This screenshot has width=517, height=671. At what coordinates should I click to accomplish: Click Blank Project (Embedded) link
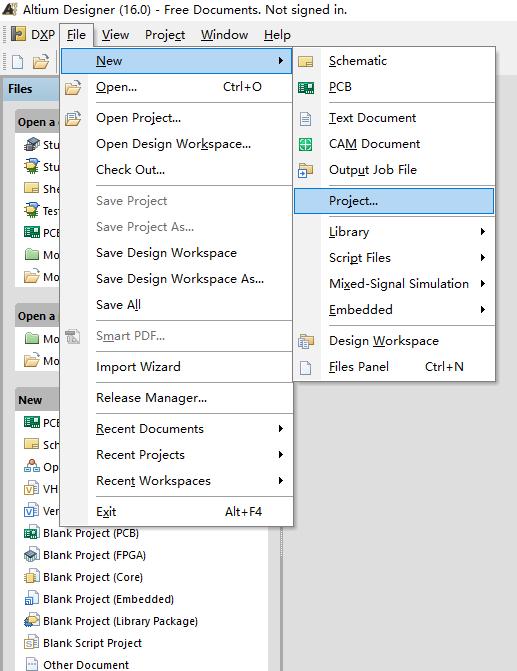coord(108,599)
